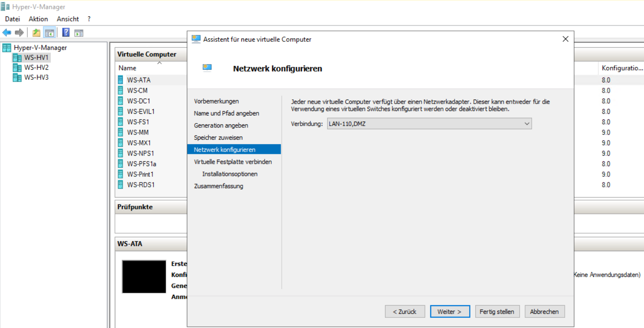Go to the Generation angeben step
Image resolution: width=644 pixels, height=328 pixels.
click(x=221, y=126)
